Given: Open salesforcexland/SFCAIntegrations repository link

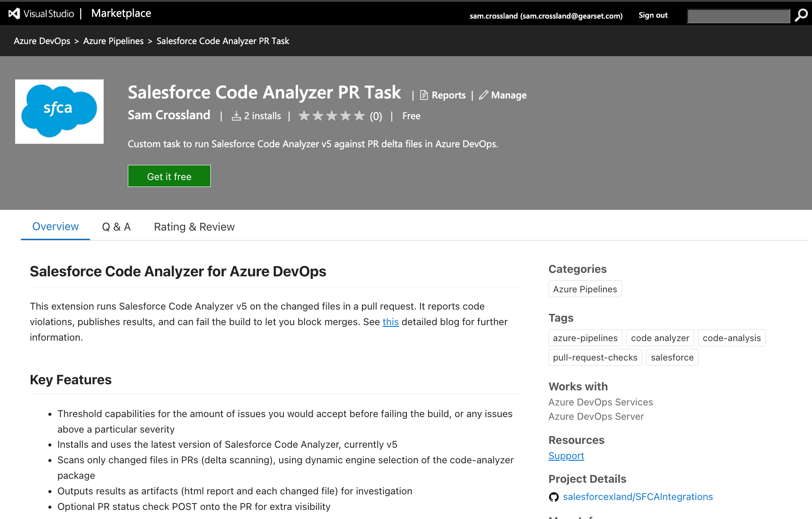Looking at the screenshot, I should (x=638, y=497).
